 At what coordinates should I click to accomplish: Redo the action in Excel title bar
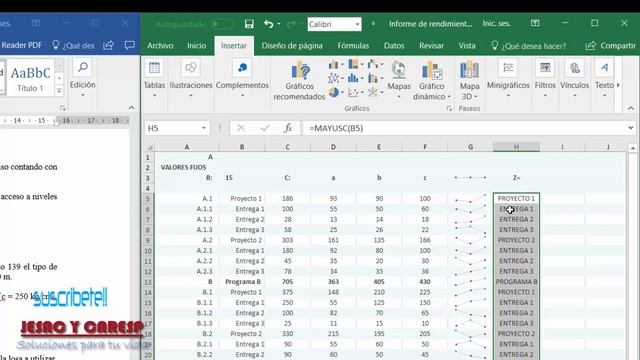(x=291, y=24)
